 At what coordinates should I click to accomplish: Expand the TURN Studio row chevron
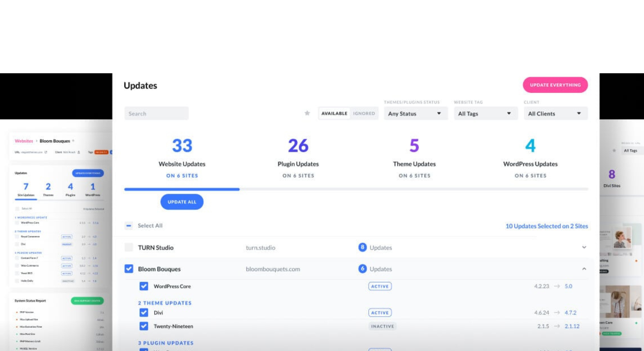(584, 247)
